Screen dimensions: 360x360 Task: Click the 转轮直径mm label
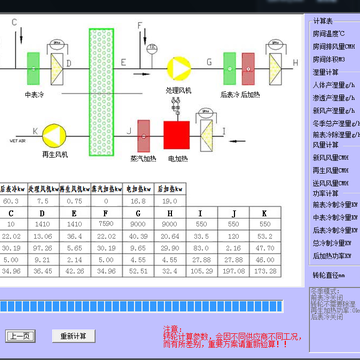(329, 276)
